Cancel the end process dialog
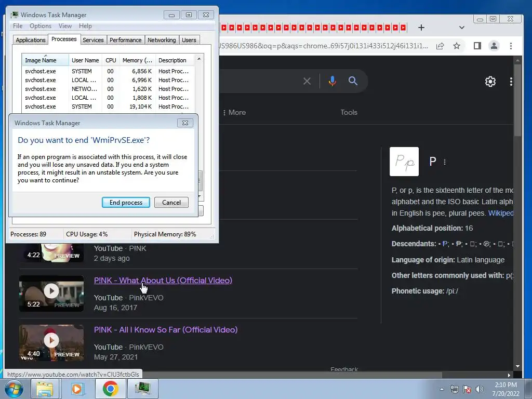The image size is (532, 399). coord(171,203)
